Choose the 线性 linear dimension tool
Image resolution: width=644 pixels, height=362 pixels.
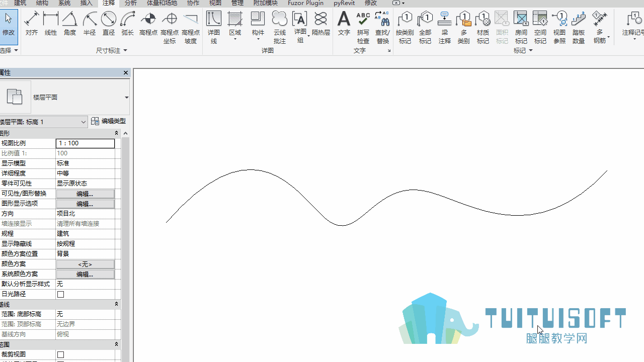51,24
